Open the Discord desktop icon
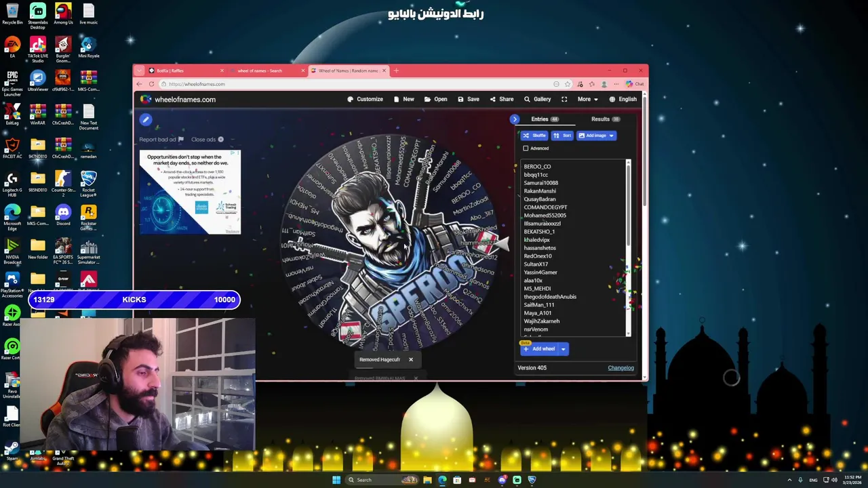Screen dimensions: 868x488 (x=63, y=216)
